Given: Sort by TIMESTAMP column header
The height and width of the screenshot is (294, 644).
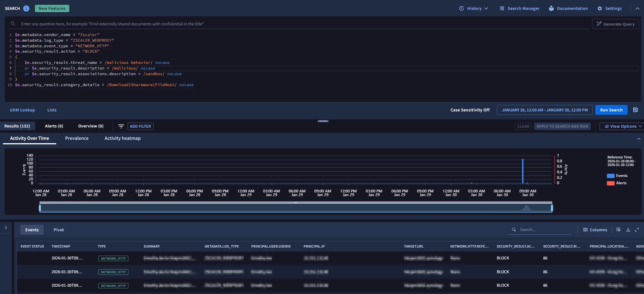Looking at the screenshot, I should (x=61, y=246).
